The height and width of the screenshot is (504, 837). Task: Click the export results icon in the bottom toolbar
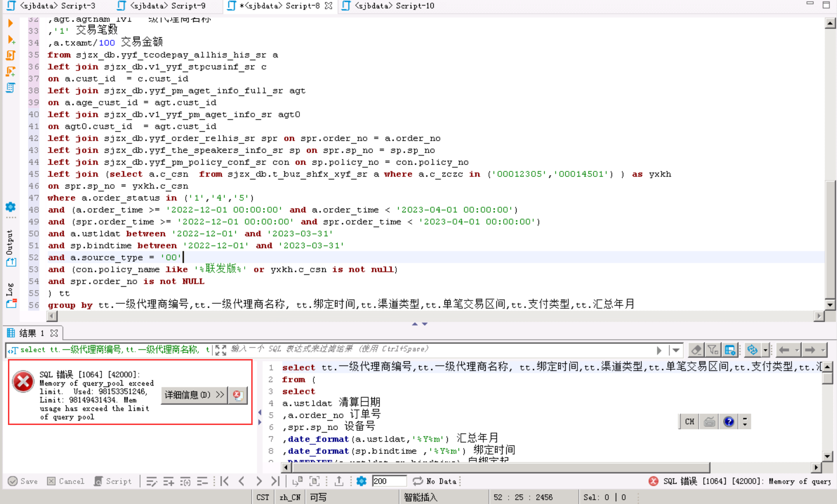pyautogui.click(x=339, y=481)
